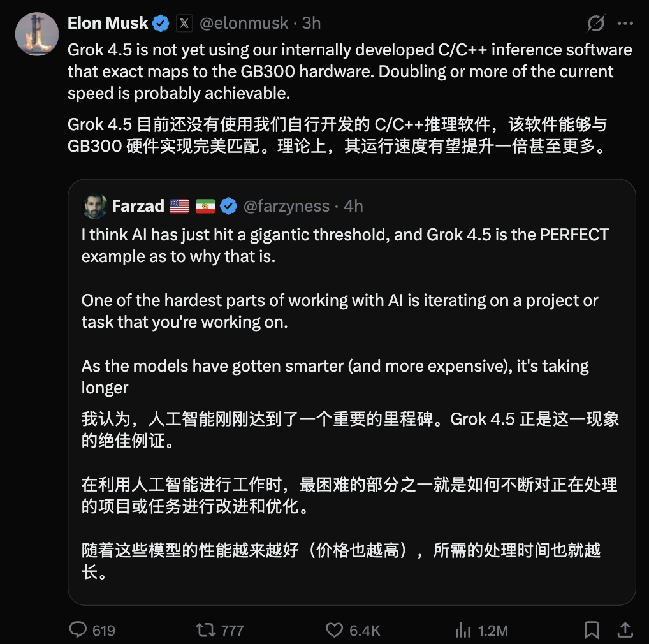
Task: Share post via upload arrow icon
Action: 625,630
